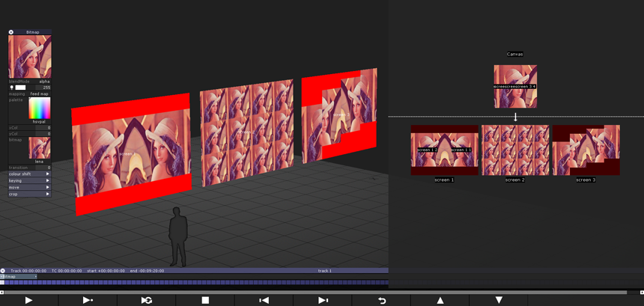The height and width of the screenshot is (306, 644).
Task: Expand the keying section
Action: (30, 180)
